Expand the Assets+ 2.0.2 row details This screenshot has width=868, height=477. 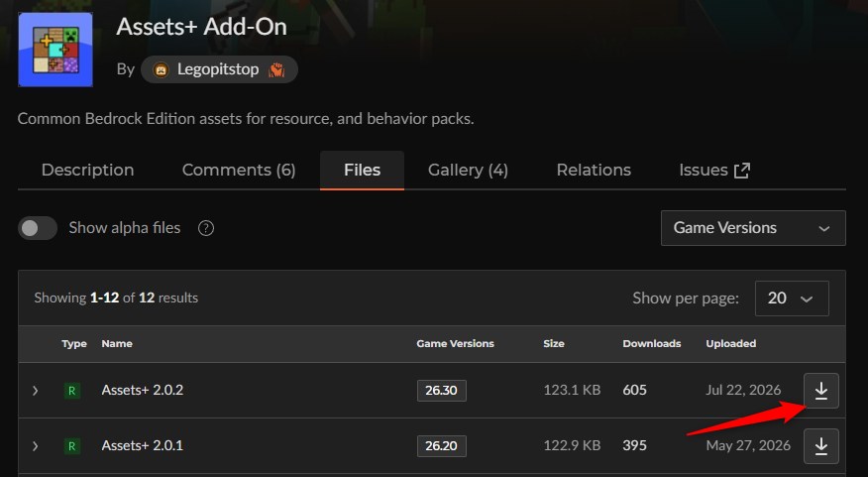(36, 391)
